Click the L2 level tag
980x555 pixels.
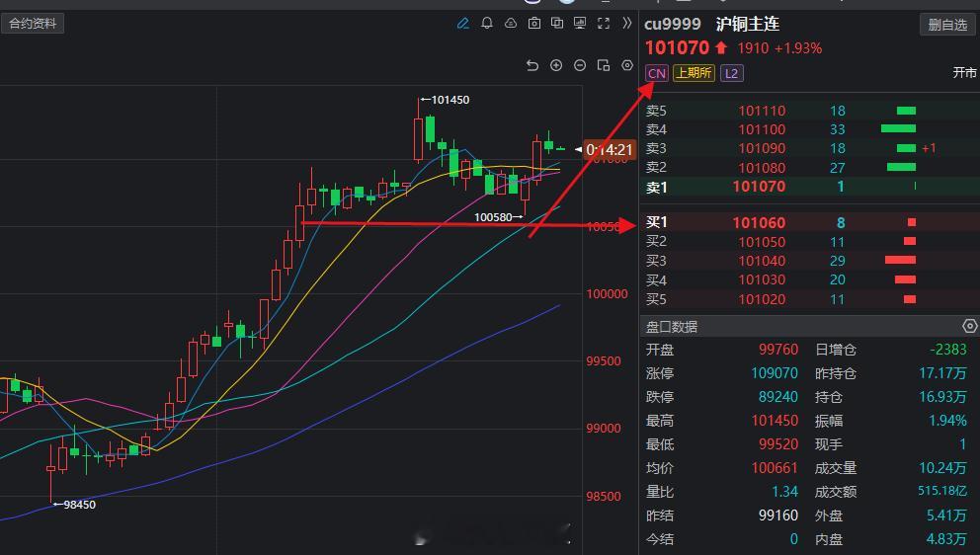pyautogui.click(x=731, y=73)
